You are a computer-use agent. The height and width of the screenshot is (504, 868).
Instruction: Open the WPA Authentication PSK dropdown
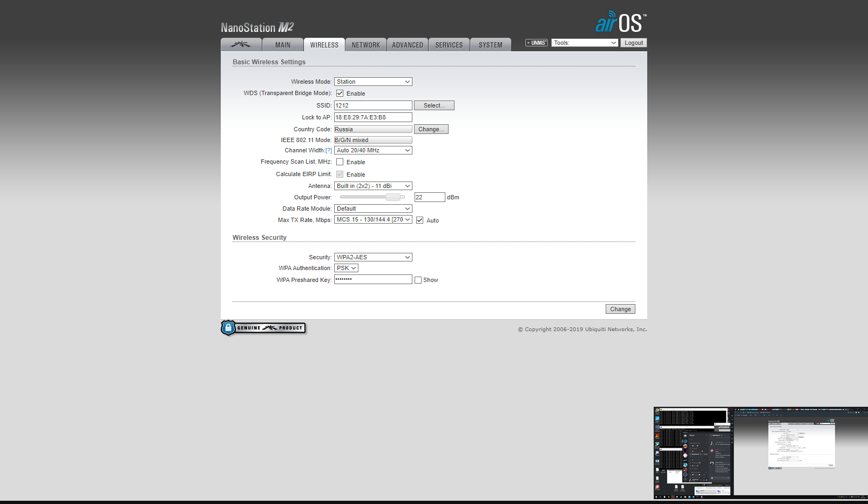[x=346, y=268]
